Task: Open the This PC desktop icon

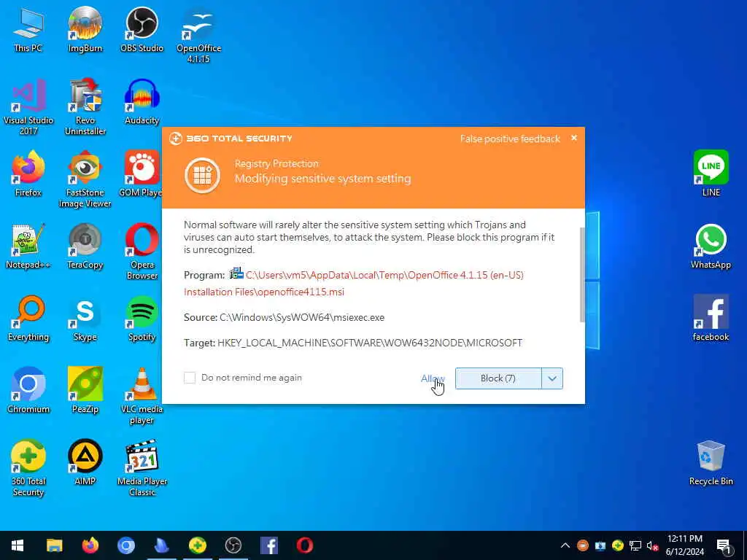Action: pyautogui.click(x=28, y=29)
